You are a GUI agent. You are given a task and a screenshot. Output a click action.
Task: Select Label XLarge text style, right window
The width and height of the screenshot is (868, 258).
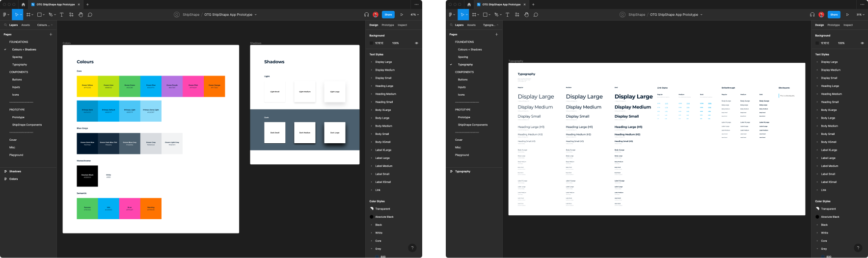pos(829,150)
